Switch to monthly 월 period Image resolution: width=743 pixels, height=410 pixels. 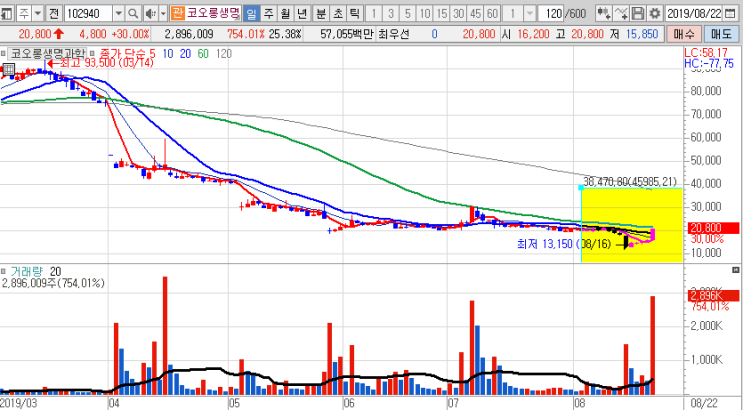click(x=285, y=13)
